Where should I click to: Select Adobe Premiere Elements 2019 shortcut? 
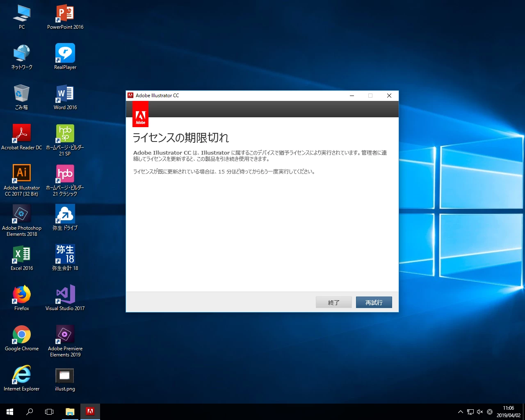coord(65,340)
